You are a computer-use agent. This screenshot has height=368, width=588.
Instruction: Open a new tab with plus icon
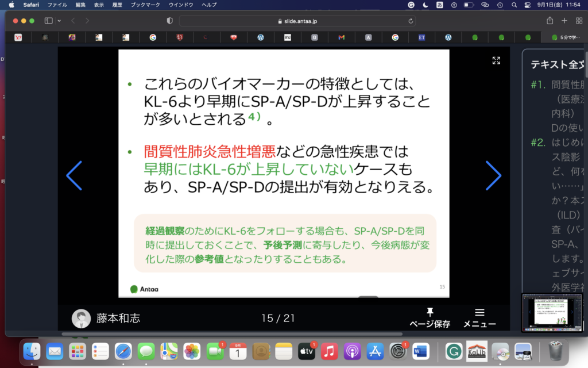(x=564, y=21)
